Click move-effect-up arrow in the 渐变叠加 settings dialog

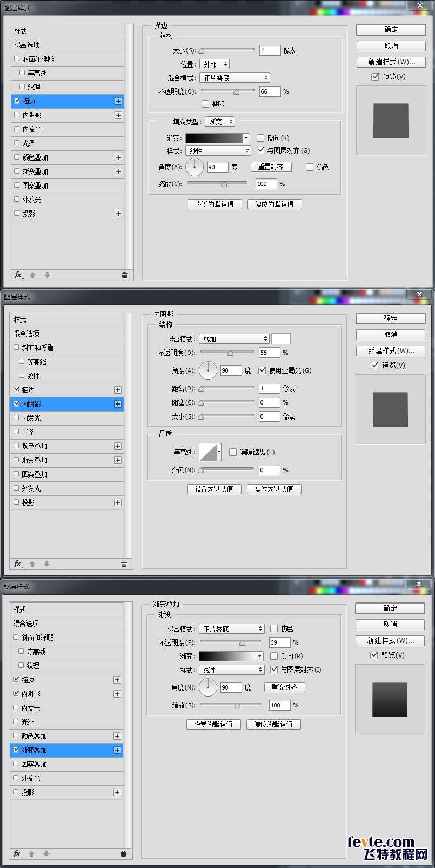(31, 853)
